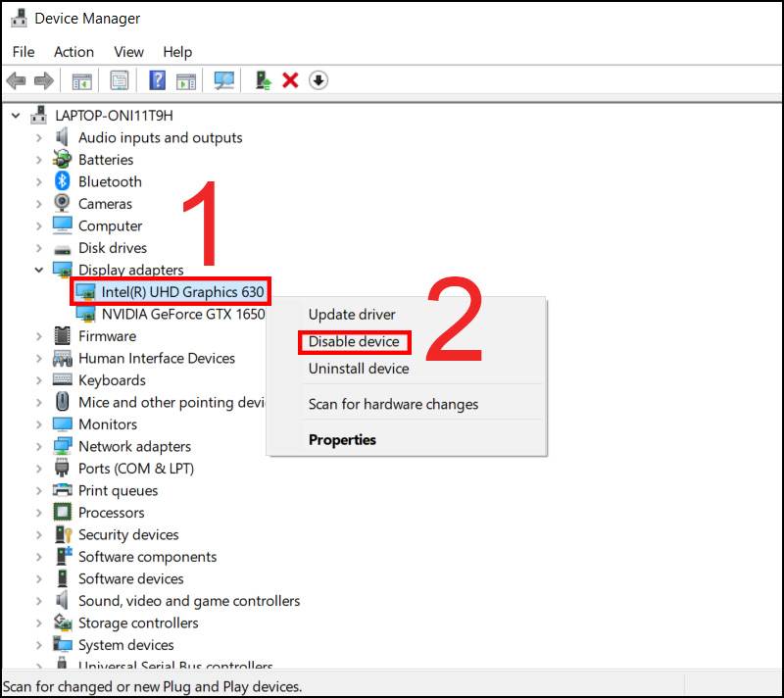Collapse the LAPTOP-ONI11T9H root node

point(16,116)
